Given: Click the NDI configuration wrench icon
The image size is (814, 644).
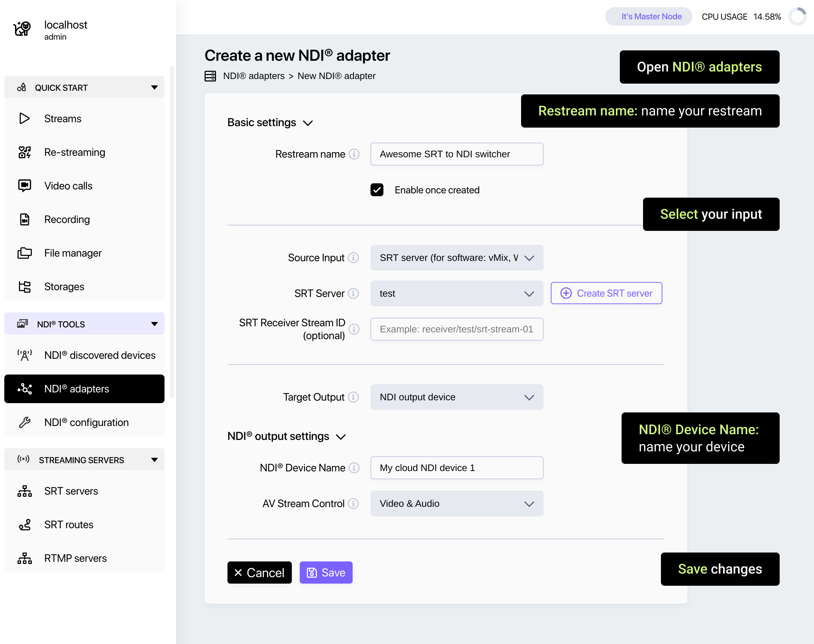Looking at the screenshot, I should coord(25,422).
